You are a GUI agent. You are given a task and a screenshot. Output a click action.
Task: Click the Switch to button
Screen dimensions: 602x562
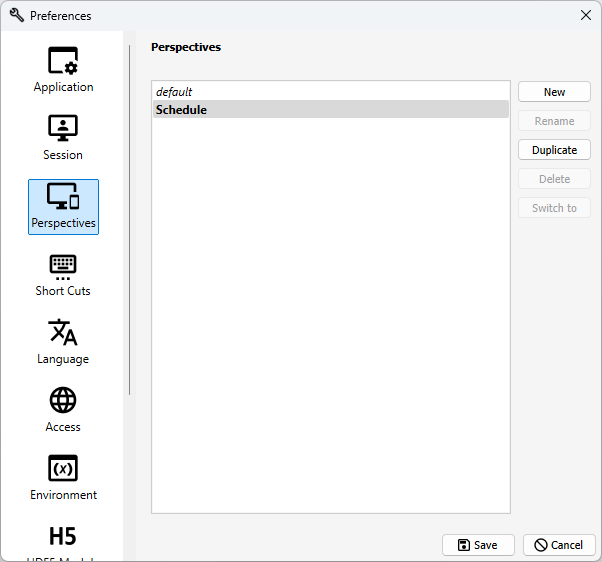point(554,208)
